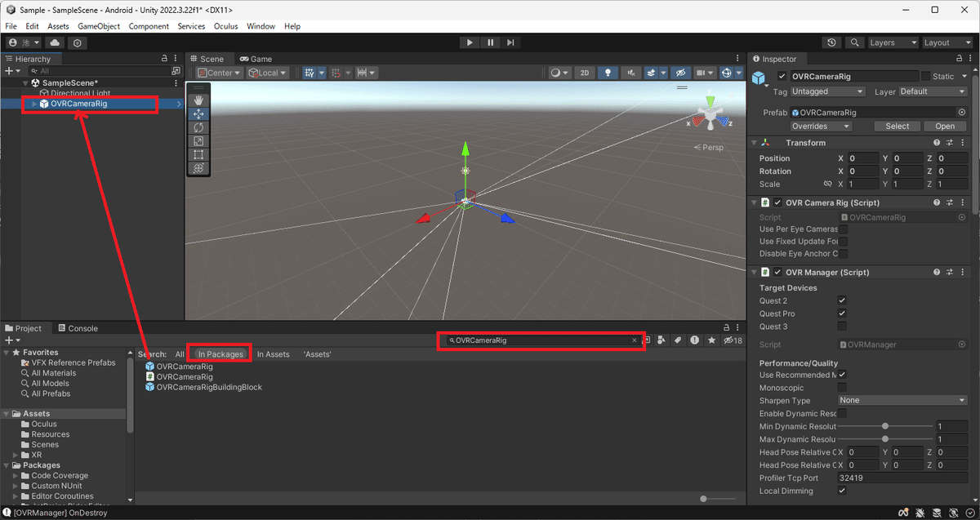
Task: Toggle OVR Manager script enabled checkbox
Action: (x=778, y=272)
